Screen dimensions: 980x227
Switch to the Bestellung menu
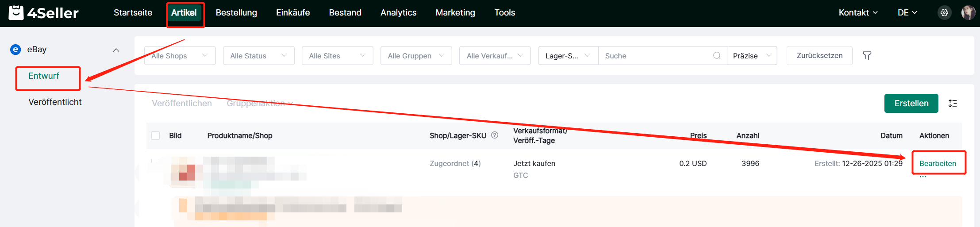pos(236,13)
